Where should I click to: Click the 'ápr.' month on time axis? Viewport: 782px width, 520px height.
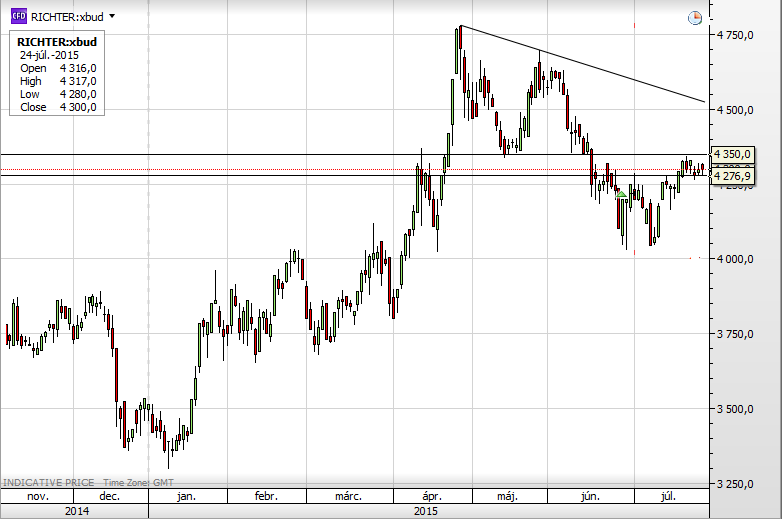coord(432,497)
